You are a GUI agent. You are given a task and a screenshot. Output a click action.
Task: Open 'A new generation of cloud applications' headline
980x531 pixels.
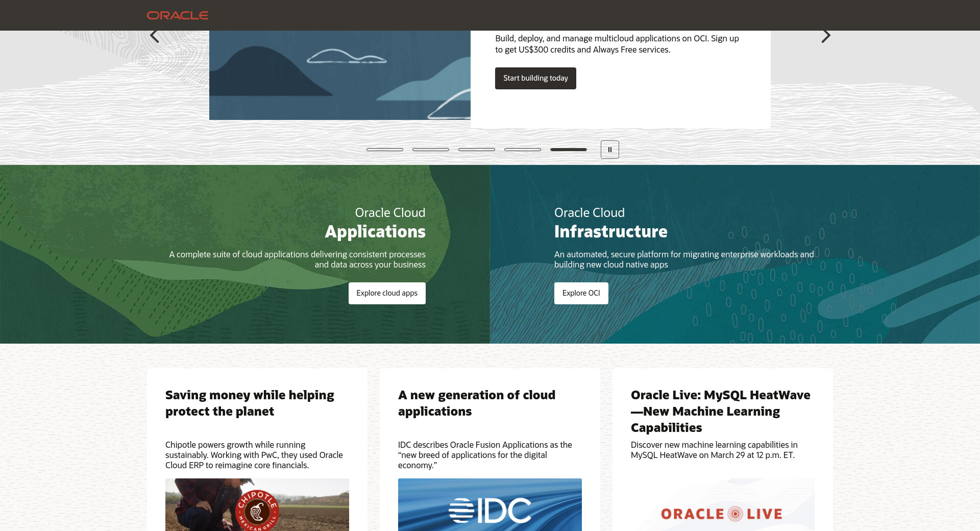coord(476,403)
